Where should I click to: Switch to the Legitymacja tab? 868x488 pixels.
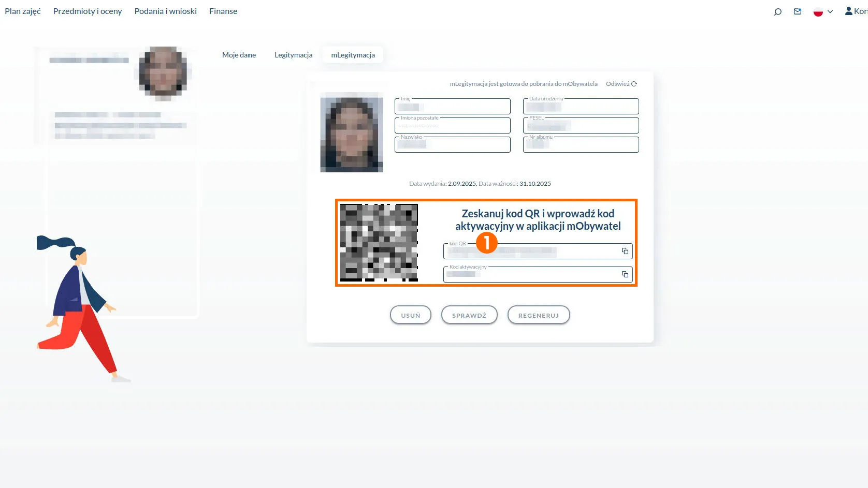(x=294, y=55)
